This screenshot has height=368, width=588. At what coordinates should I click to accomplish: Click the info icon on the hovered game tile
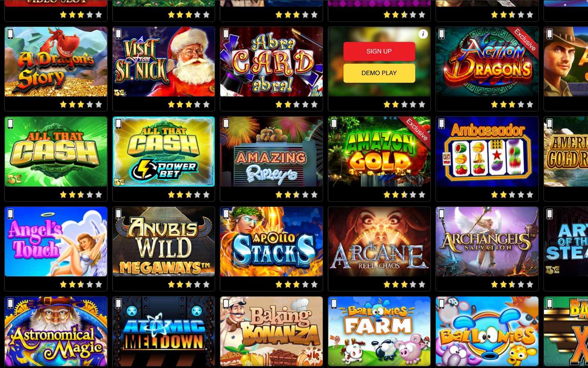click(x=423, y=34)
